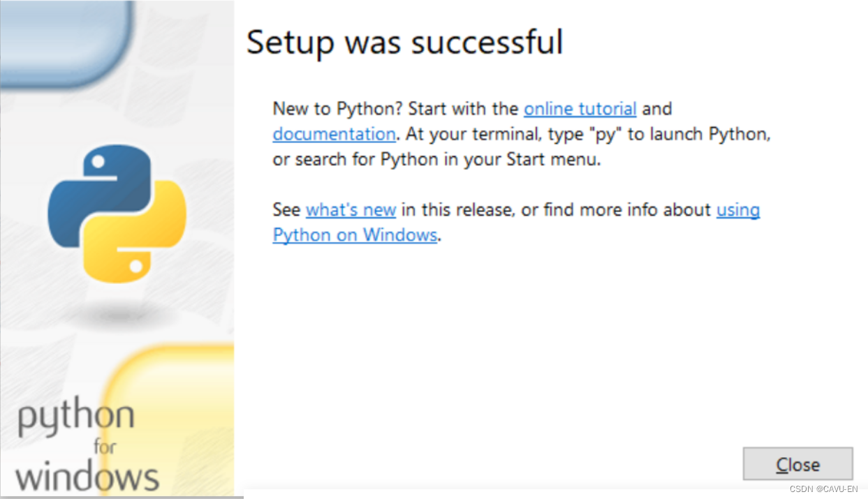Follow the what's new link
This screenshot has width=868, height=499.
click(351, 209)
